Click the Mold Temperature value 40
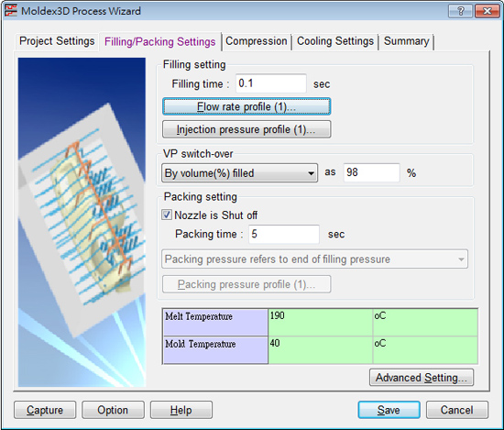 point(320,350)
